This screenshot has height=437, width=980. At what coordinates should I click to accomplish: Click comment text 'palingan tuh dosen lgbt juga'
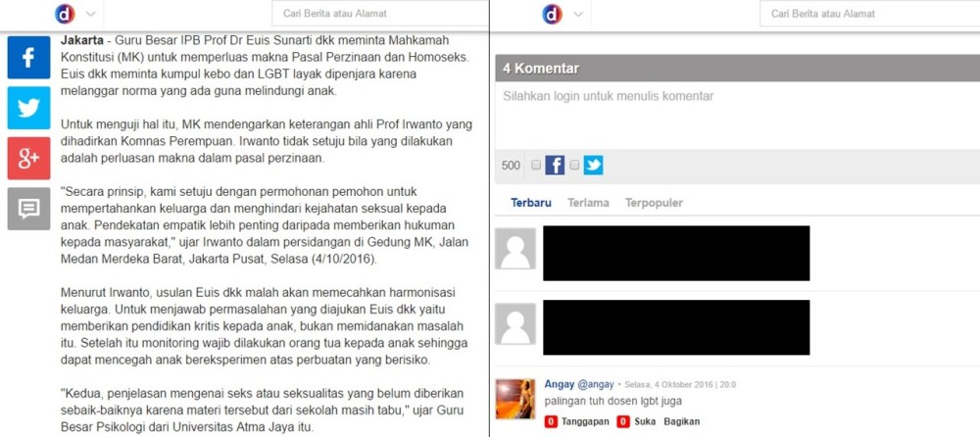[x=612, y=401]
